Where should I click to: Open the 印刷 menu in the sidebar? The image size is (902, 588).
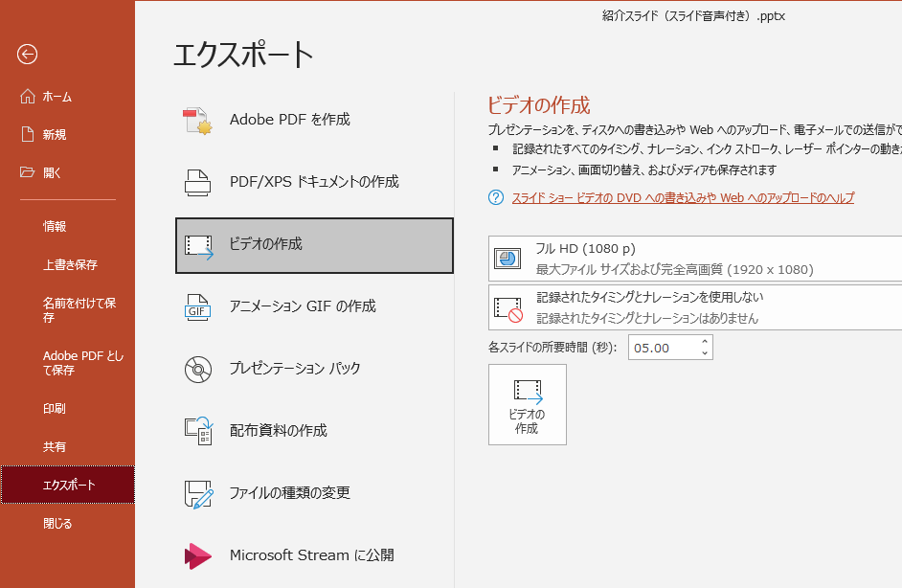(x=55, y=409)
